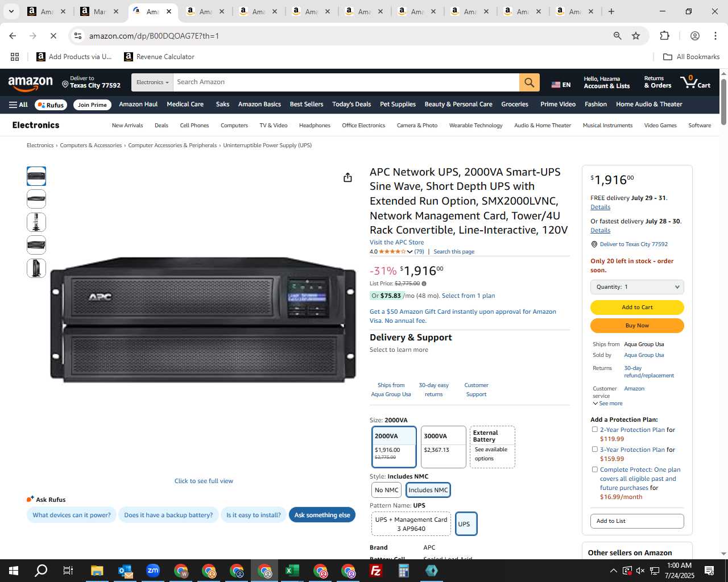Choose UPS + Management Card 3 AP9640 pattern
This screenshot has width=728, height=582.
pos(411,524)
